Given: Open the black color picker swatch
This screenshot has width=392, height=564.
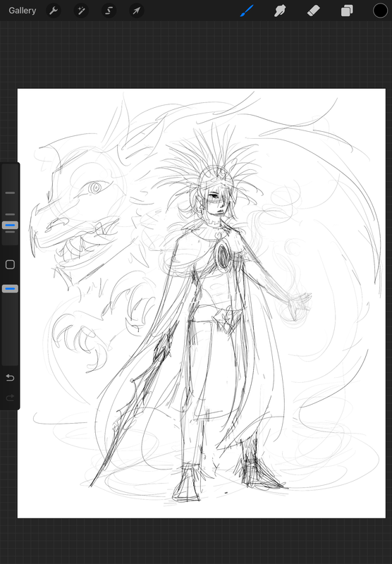Looking at the screenshot, I should tap(380, 11).
